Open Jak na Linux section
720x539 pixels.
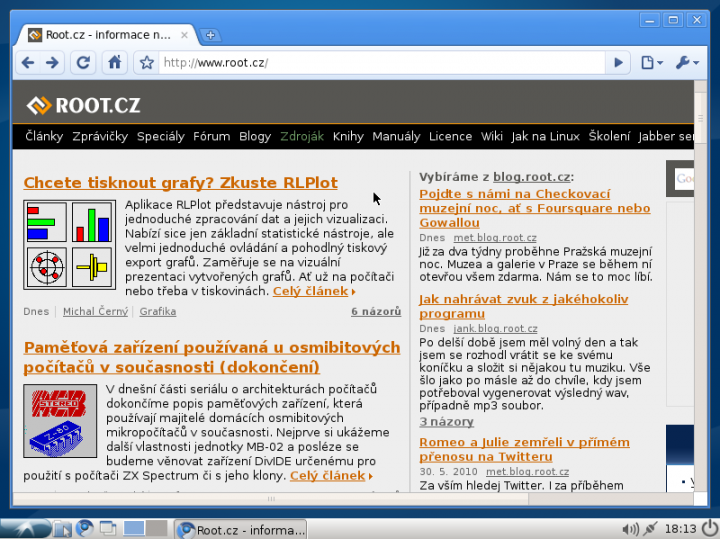point(546,136)
